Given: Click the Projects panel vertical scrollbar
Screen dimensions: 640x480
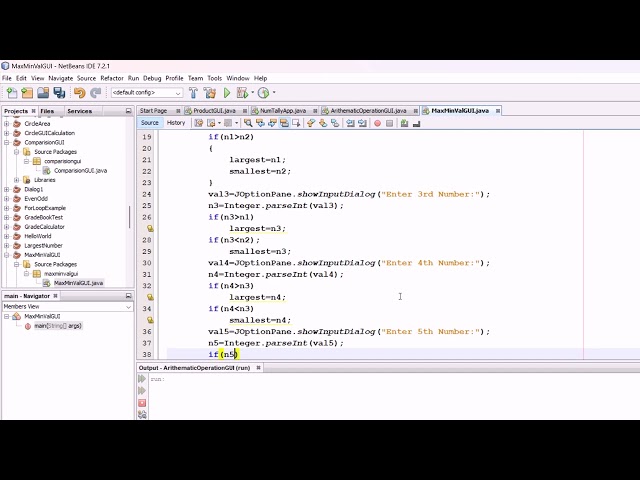Looking at the screenshot, I should click(x=130, y=217).
